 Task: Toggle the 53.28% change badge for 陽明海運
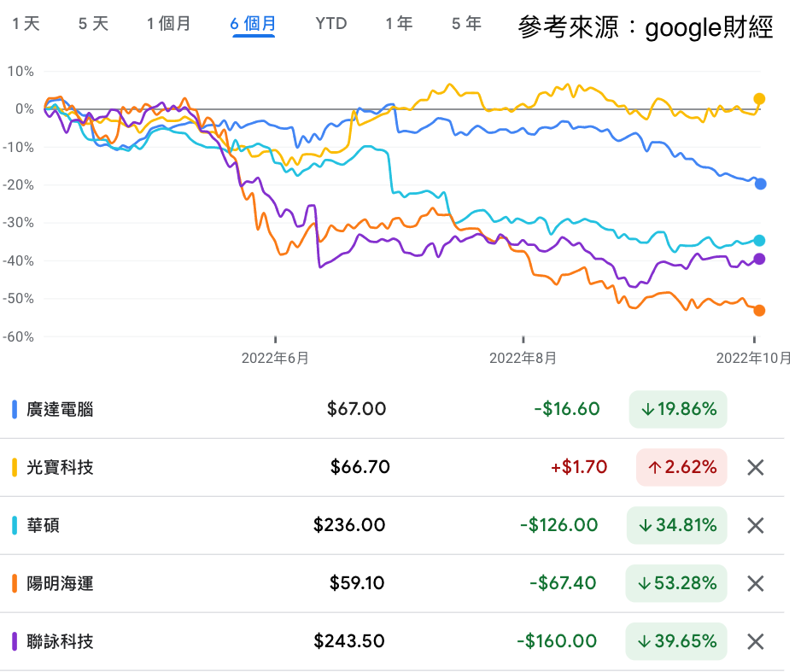[x=676, y=583]
